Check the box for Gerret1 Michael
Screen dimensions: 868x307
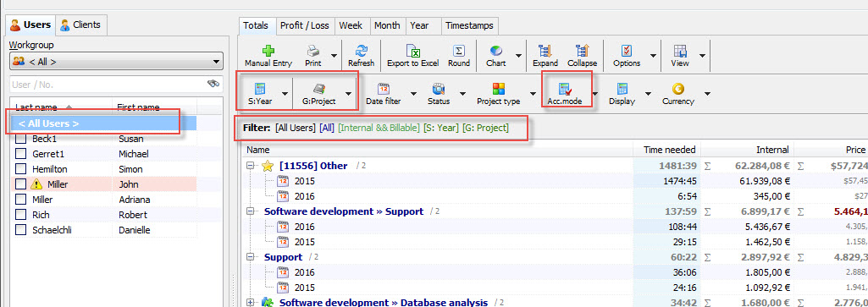pos(20,154)
